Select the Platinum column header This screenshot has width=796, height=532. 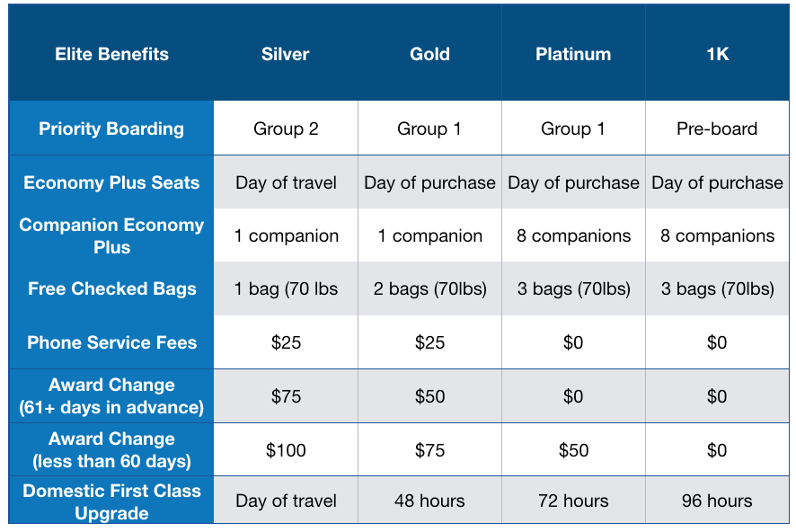click(573, 54)
